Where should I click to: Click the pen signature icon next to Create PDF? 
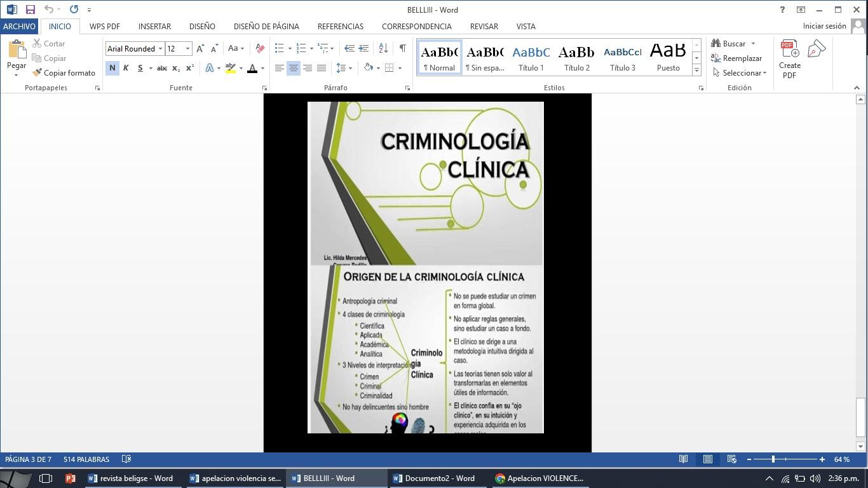816,50
